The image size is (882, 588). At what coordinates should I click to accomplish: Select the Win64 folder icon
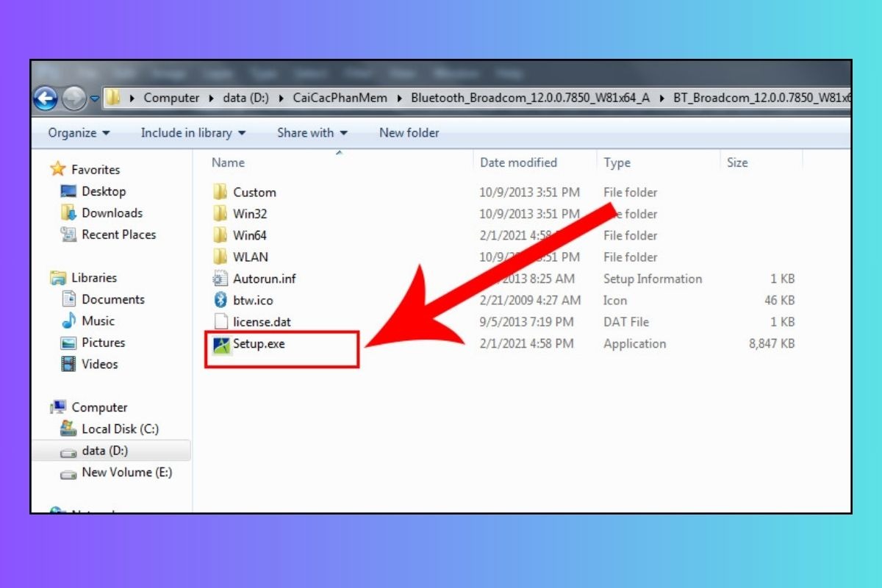tap(220, 235)
